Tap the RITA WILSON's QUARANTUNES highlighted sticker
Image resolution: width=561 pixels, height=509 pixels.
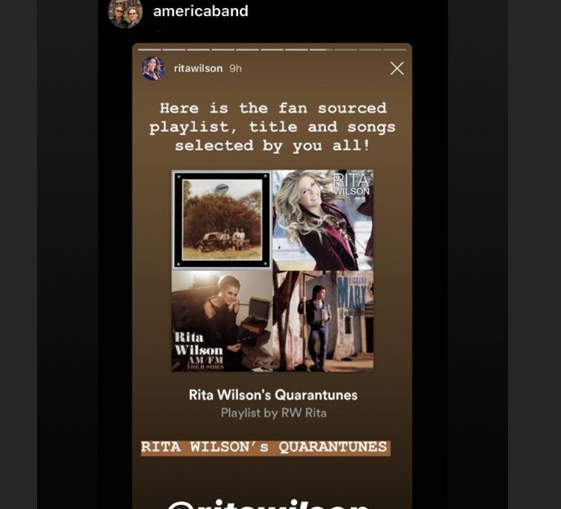click(265, 448)
